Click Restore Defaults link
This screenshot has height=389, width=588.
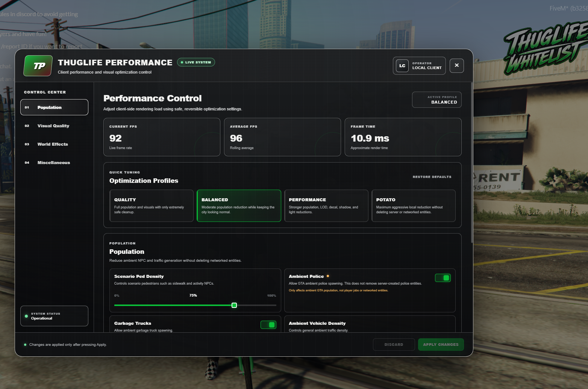432,177
